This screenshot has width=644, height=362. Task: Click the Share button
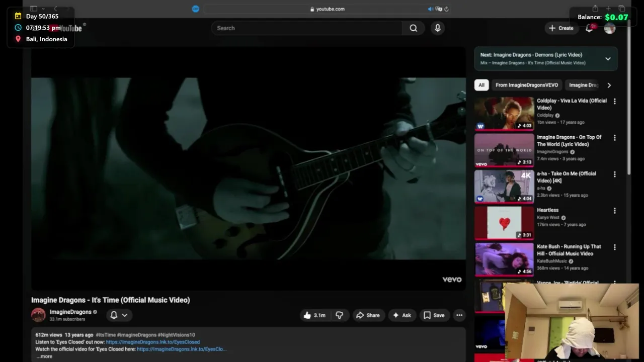click(368, 315)
